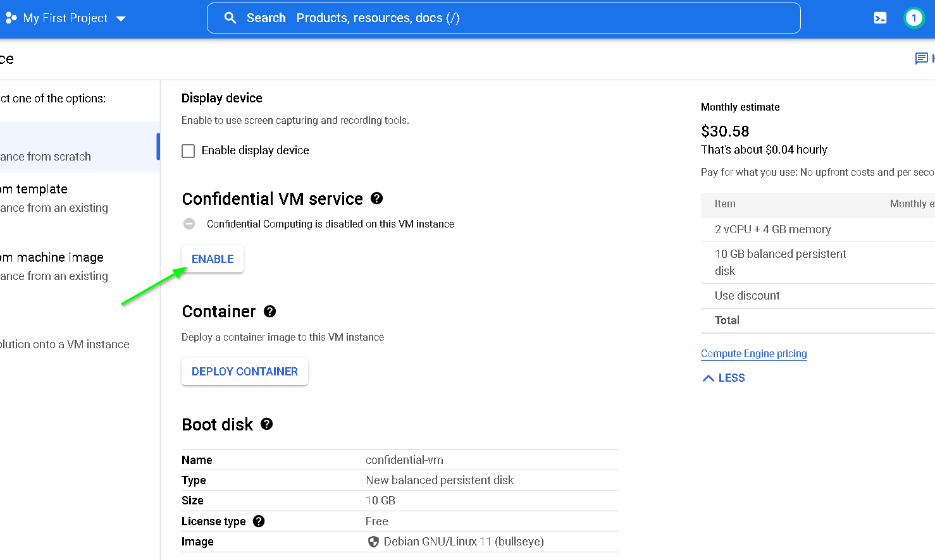Open help for Confidential VM service
Screen dimensions: 935x560
pos(377,198)
